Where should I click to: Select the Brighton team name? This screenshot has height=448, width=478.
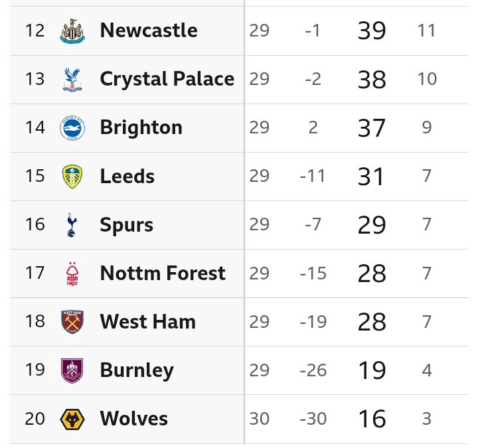pyautogui.click(x=141, y=127)
